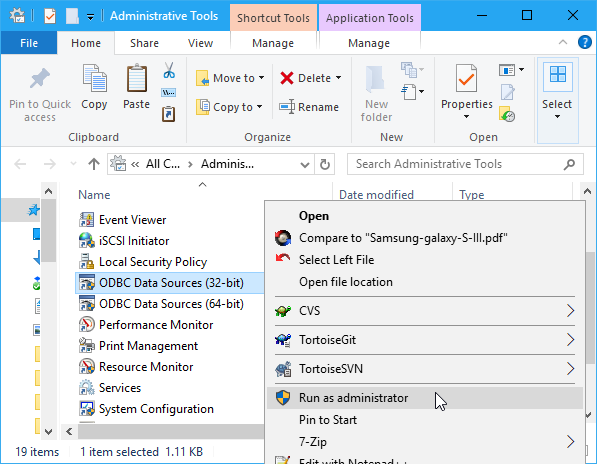The height and width of the screenshot is (464, 597).
Task: Click the Copy icon in Clipboard group
Action: (x=94, y=78)
